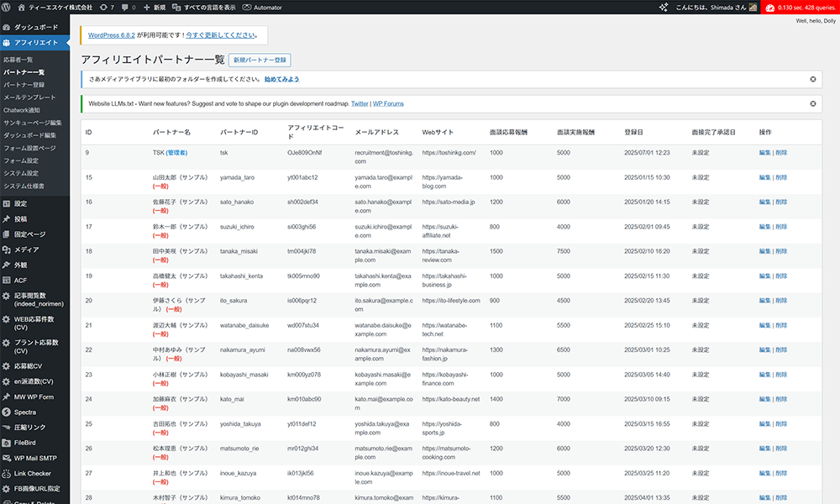Click registration date 2025/03/10 09:15
This screenshot has width=840, height=504.
coord(647,399)
